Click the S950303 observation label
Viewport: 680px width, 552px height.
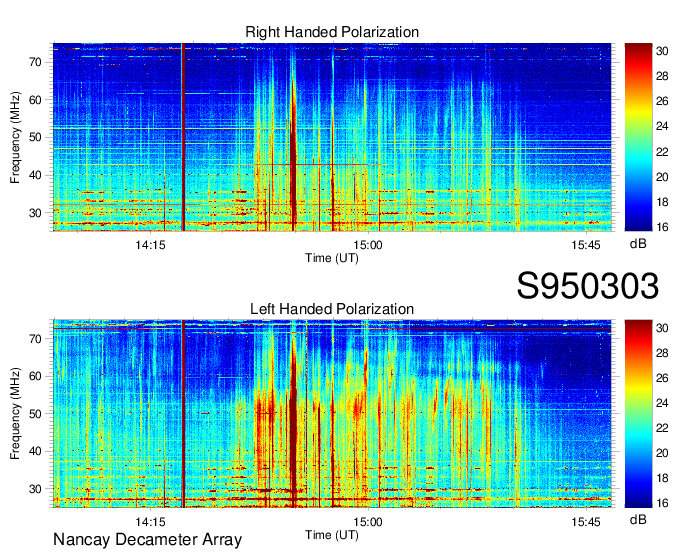tap(588, 286)
